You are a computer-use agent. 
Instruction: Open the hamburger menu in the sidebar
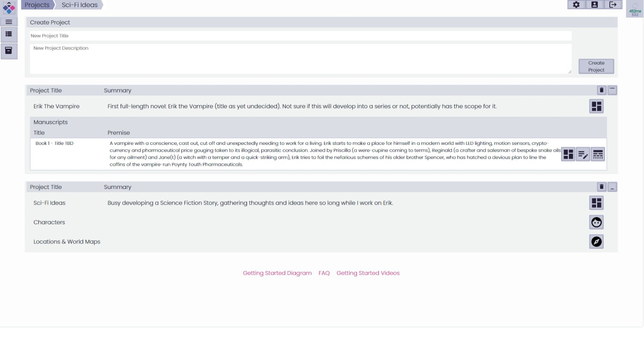coord(9,22)
